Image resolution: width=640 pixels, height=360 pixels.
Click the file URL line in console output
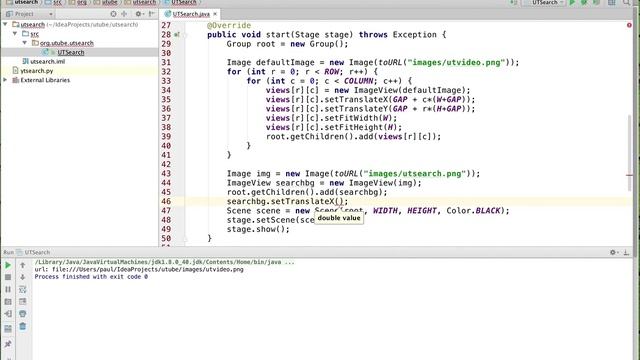(x=139, y=269)
